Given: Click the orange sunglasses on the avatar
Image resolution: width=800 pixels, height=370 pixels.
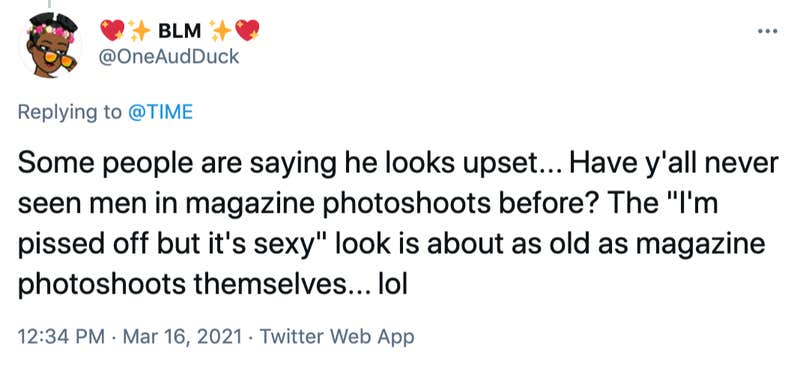Looking at the screenshot, I should click(57, 57).
